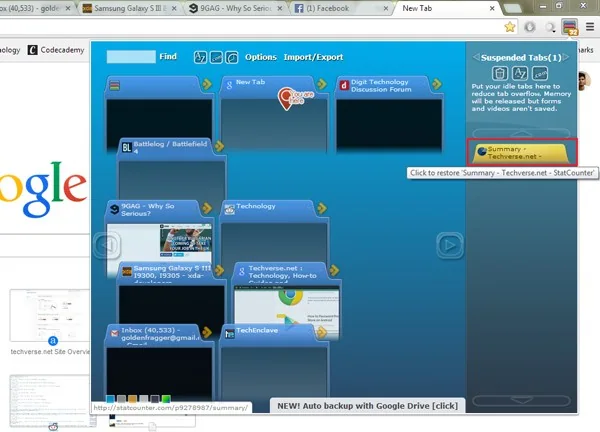The image size is (600, 432).
Task: Click the bookmark star in address bar
Action: 510,27
